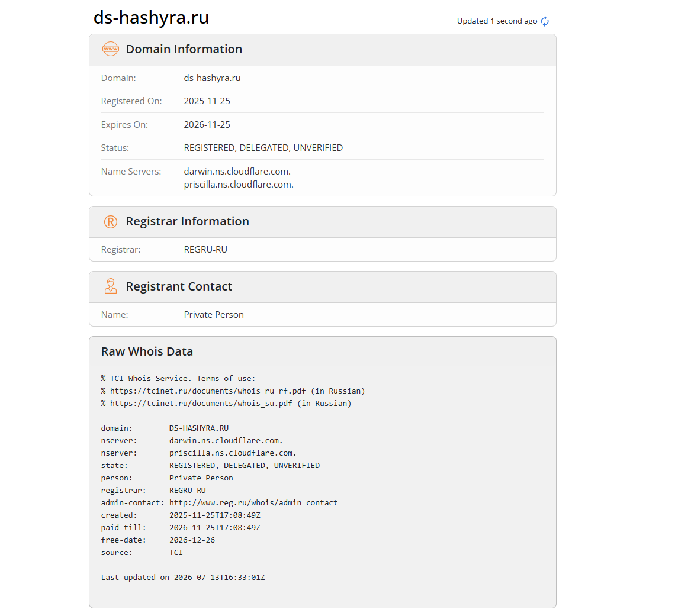Click the Registrar Information header
Image resolution: width=675 pixels, height=616 pixels.
pos(187,221)
